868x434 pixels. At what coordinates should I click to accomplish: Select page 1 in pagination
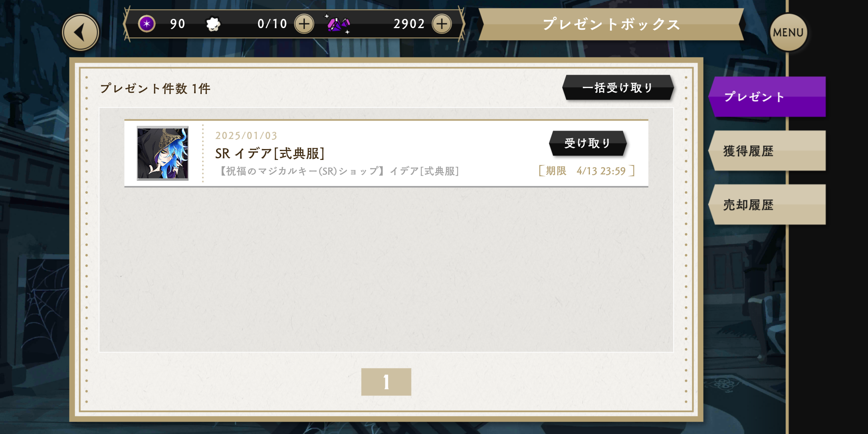point(386,382)
